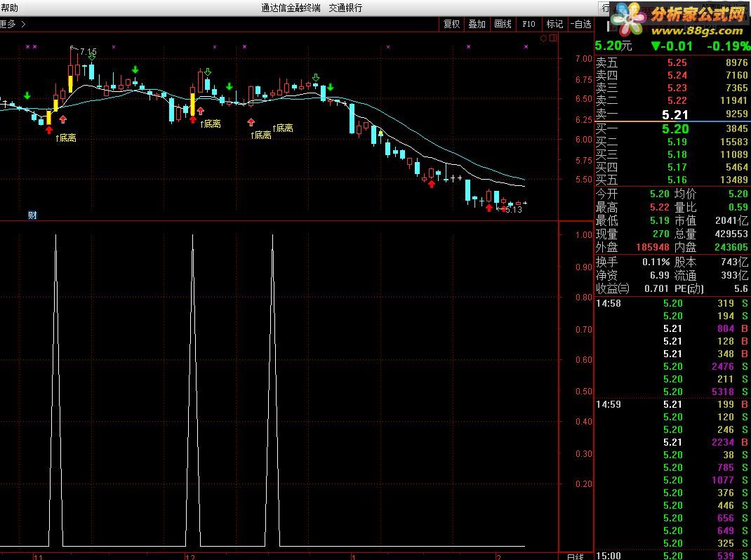
Task: Click the 交通银行 stock name in title
Action: coord(345,8)
